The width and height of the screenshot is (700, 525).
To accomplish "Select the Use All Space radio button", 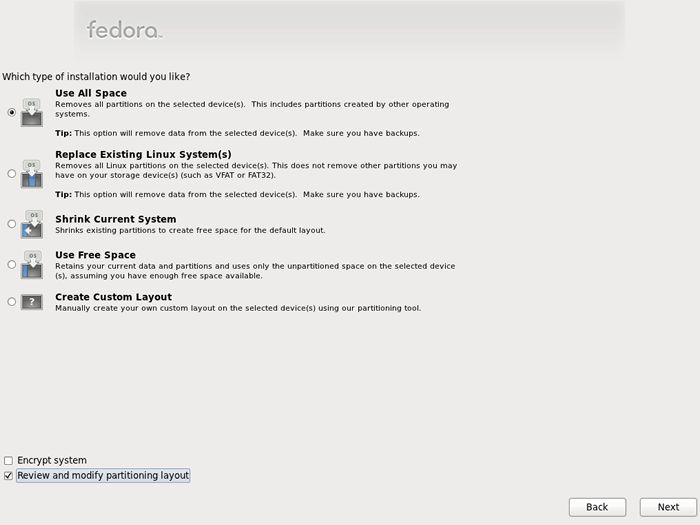I will 12,112.
